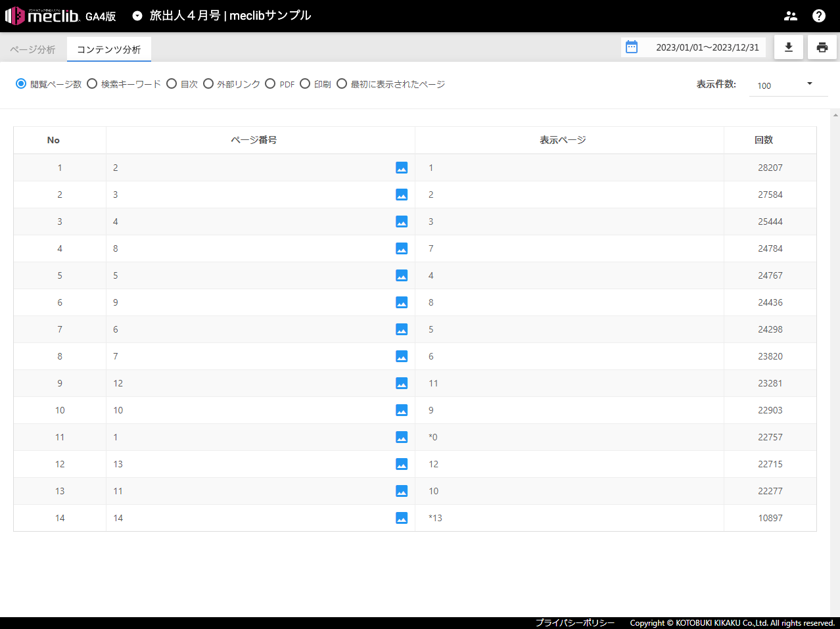
Task: Click the download icon button
Action: [x=789, y=47]
